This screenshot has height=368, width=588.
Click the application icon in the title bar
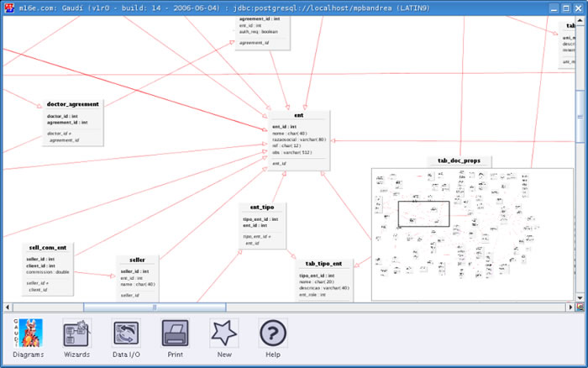(9, 8)
